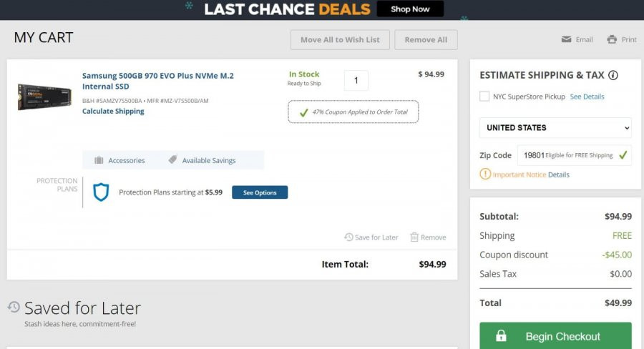Open the Available Savings tab
The image size is (644, 349).
click(202, 159)
